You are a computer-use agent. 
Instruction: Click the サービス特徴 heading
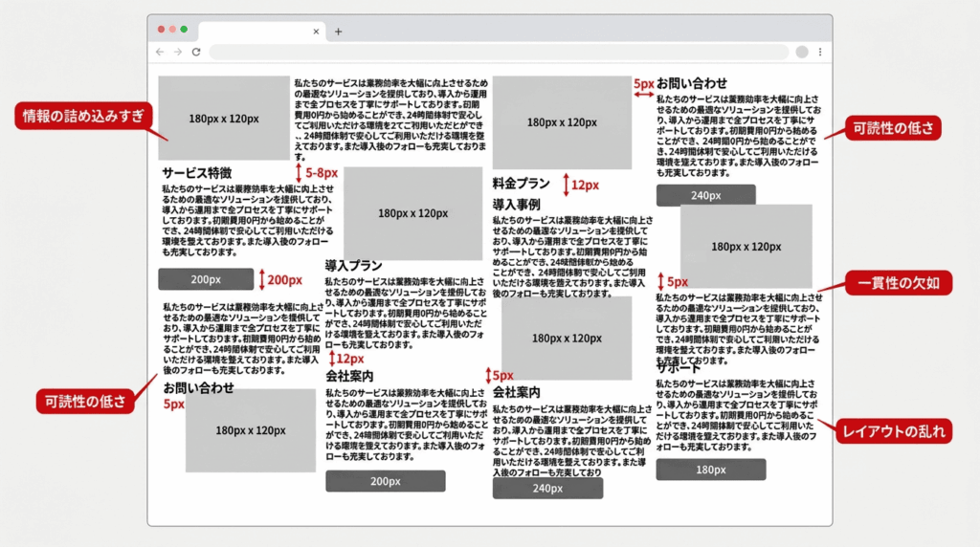pyautogui.click(x=196, y=173)
